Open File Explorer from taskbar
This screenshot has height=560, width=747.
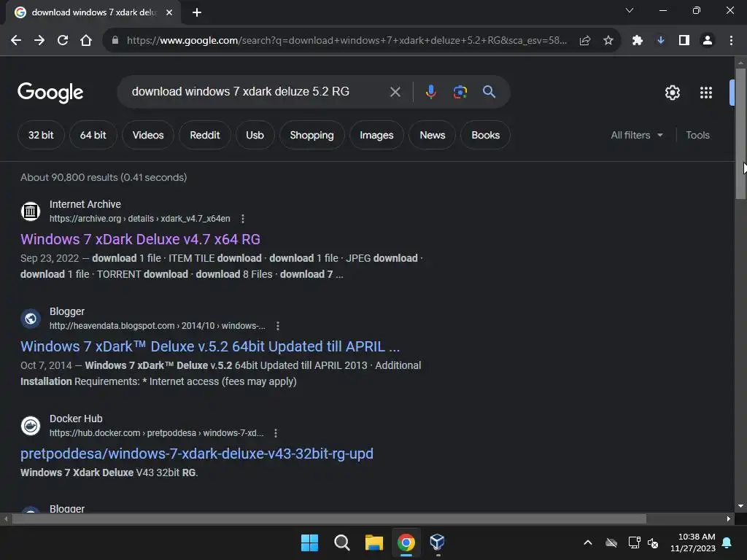tap(374, 542)
